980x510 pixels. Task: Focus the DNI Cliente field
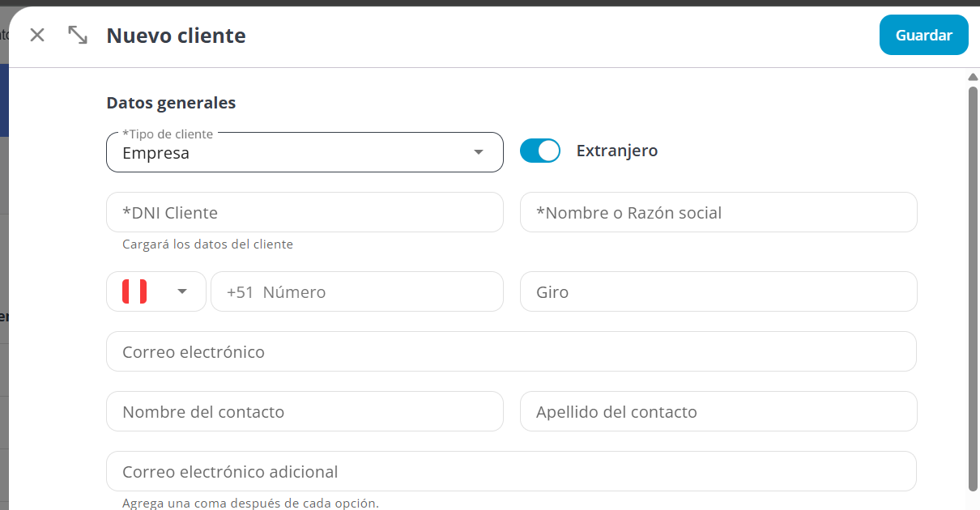pos(305,212)
